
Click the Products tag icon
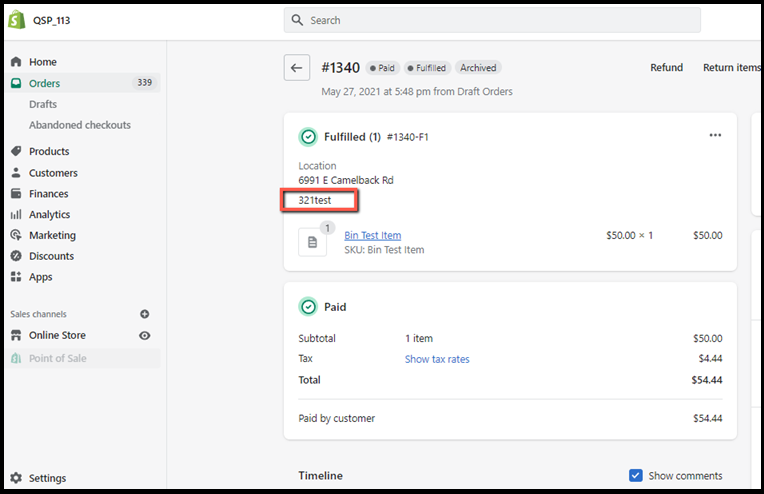[x=16, y=152]
